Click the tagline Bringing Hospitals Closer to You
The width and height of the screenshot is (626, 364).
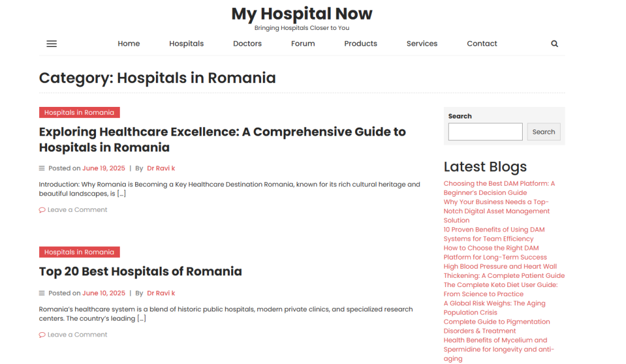point(302,28)
